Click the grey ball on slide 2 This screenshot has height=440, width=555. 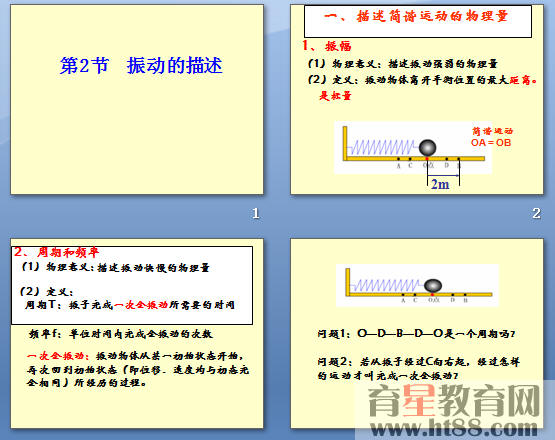click(x=427, y=147)
